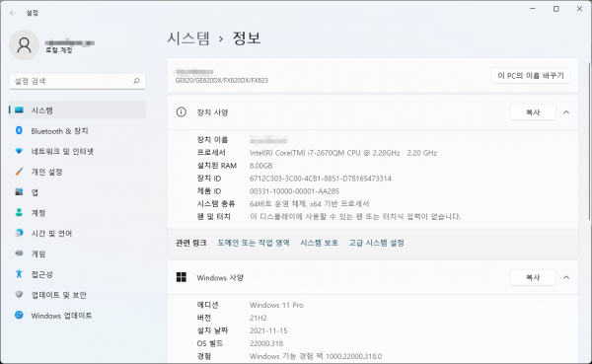Select 시간 및 언어 in sidebar
Image resolution: width=592 pixels, height=364 pixels.
click(77, 233)
